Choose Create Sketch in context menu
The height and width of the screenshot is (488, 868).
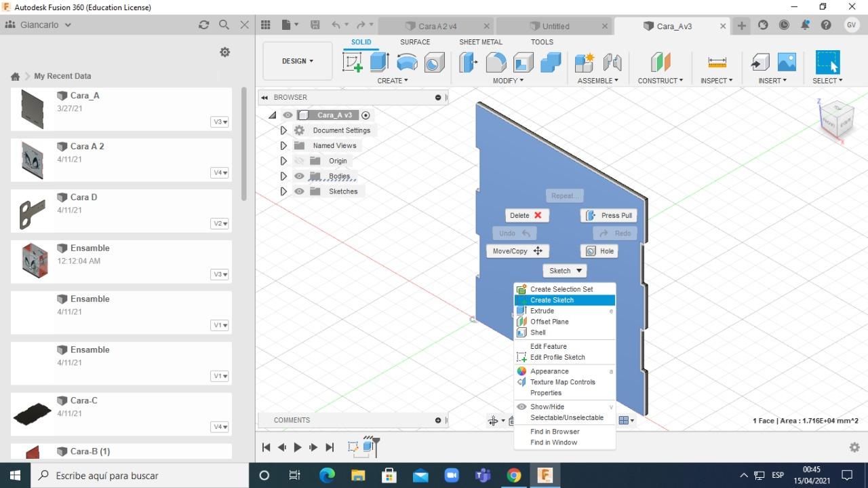[565, 300]
